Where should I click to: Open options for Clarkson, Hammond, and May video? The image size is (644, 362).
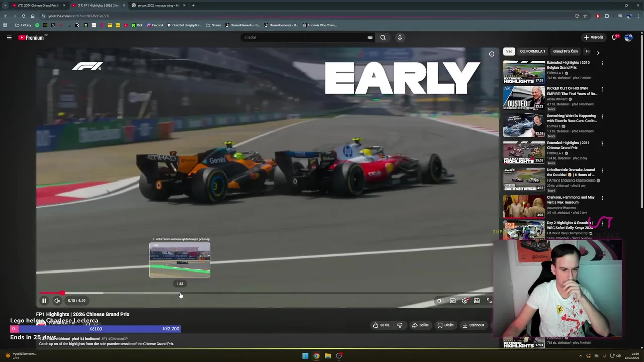tap(602, 198)
